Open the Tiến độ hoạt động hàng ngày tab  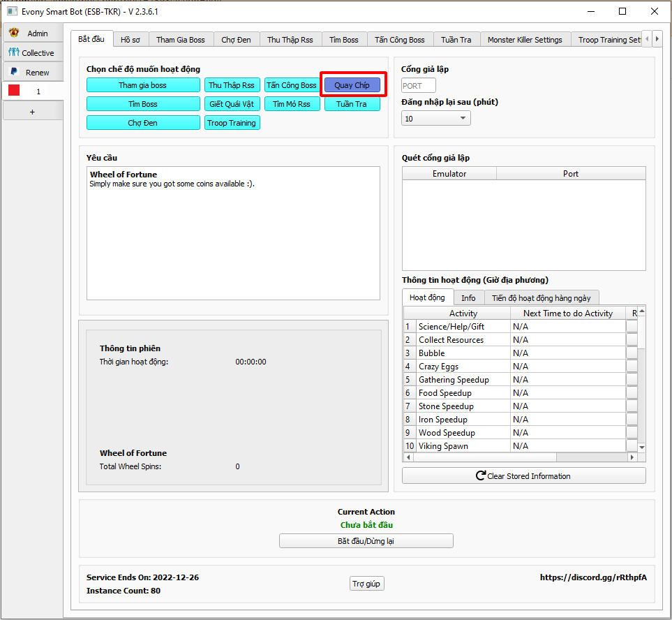tap(542, 297)
